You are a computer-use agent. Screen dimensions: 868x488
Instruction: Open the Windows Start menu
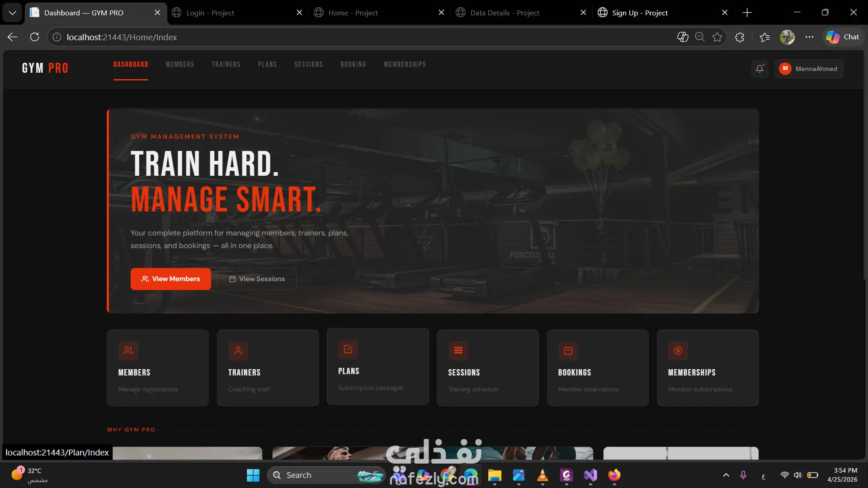click(253, 475)
